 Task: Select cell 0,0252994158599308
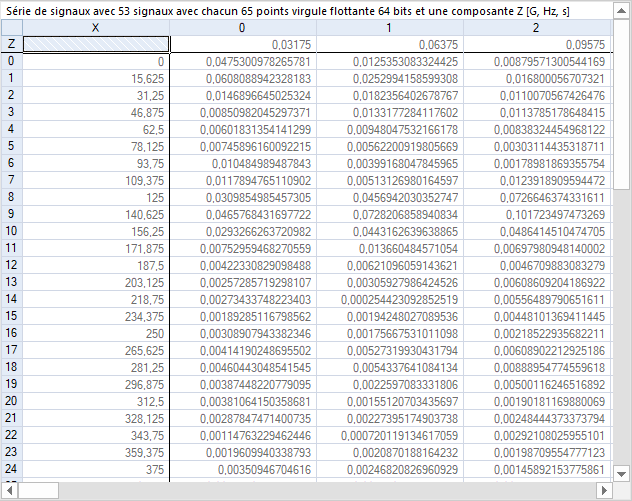point(390,79)
